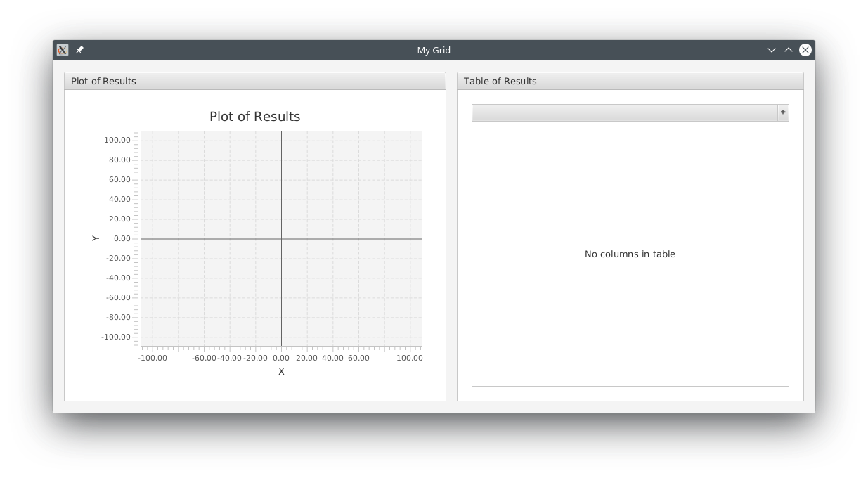Click the 60.00 Y-axis tick label
This screenshot has width=868, height=478.
click(119, 179)
